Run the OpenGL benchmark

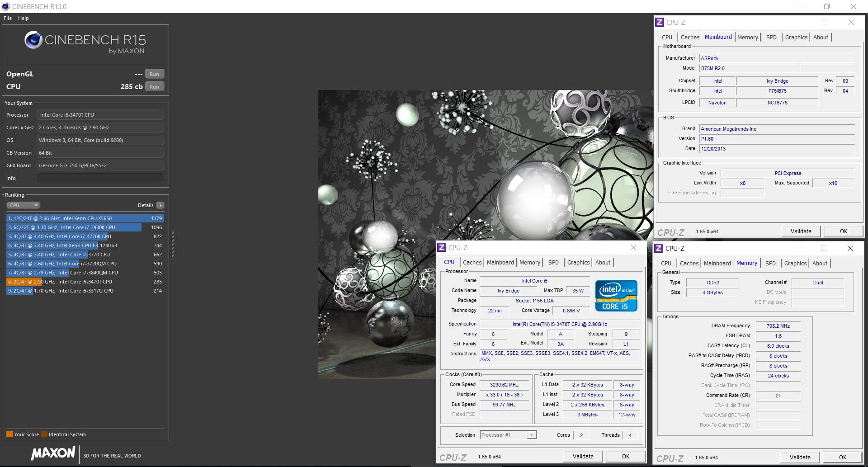(x=154, y=74)
